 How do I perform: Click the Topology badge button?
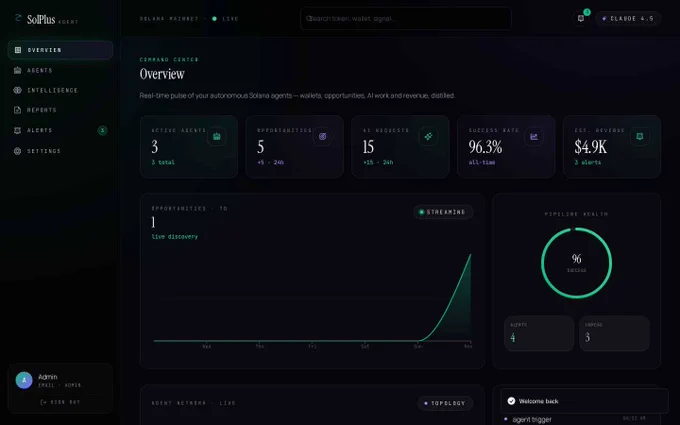pos(445,403)
